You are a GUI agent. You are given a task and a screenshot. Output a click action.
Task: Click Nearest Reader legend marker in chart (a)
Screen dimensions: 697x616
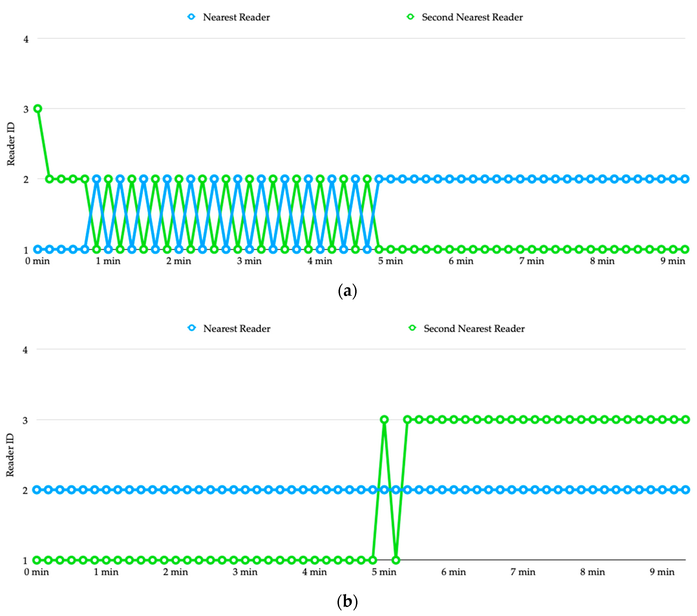[x=191, y=17]
